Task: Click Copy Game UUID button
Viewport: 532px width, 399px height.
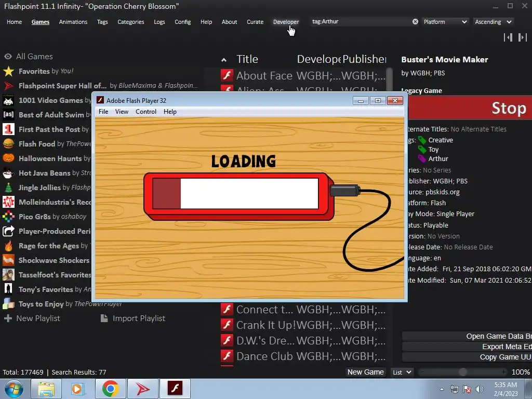Action: (x=467, y=357)
